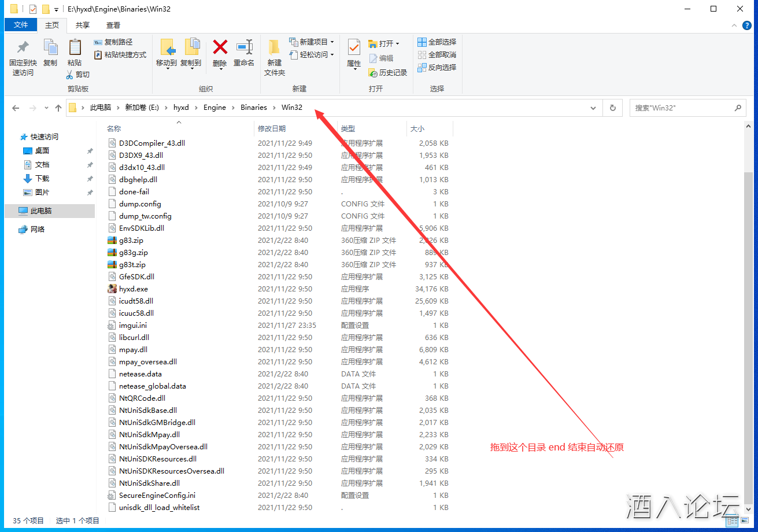Viewport: 758px width, 532px height.
Task: Click 全部取消 select none
Action: pos(437,55)
